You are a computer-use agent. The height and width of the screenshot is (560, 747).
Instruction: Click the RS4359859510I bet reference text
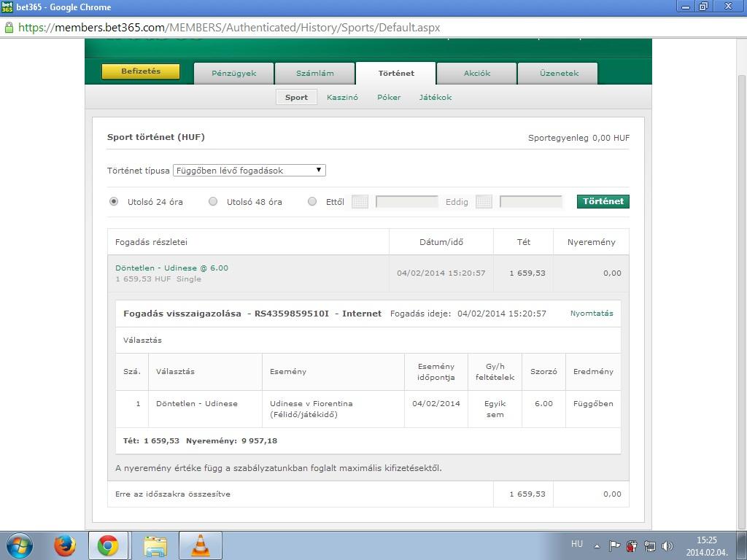[292, 314]
